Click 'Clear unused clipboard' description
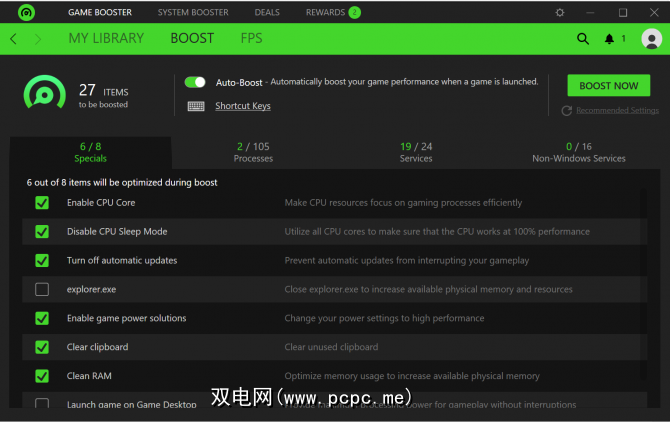 (x=331, y=347)
